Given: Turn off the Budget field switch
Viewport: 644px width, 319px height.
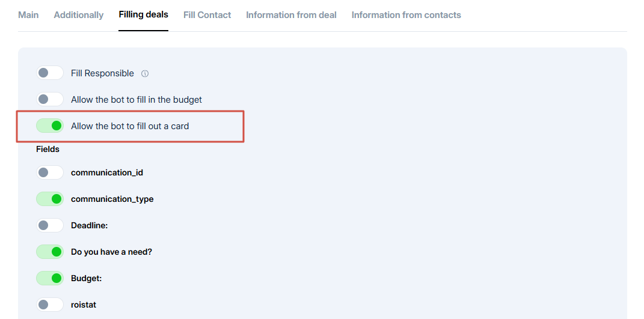Looking at the screenshot, I should pos(50,278).
